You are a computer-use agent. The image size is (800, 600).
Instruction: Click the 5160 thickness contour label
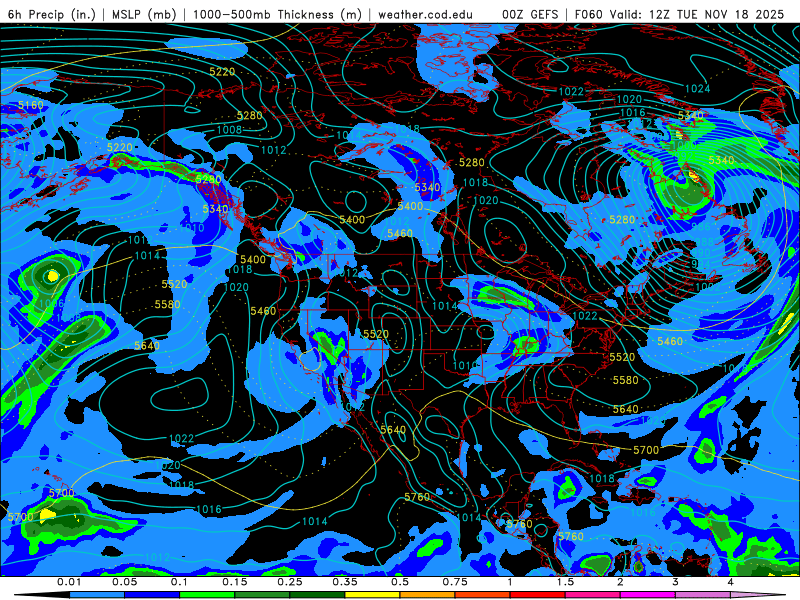point(31,105)
